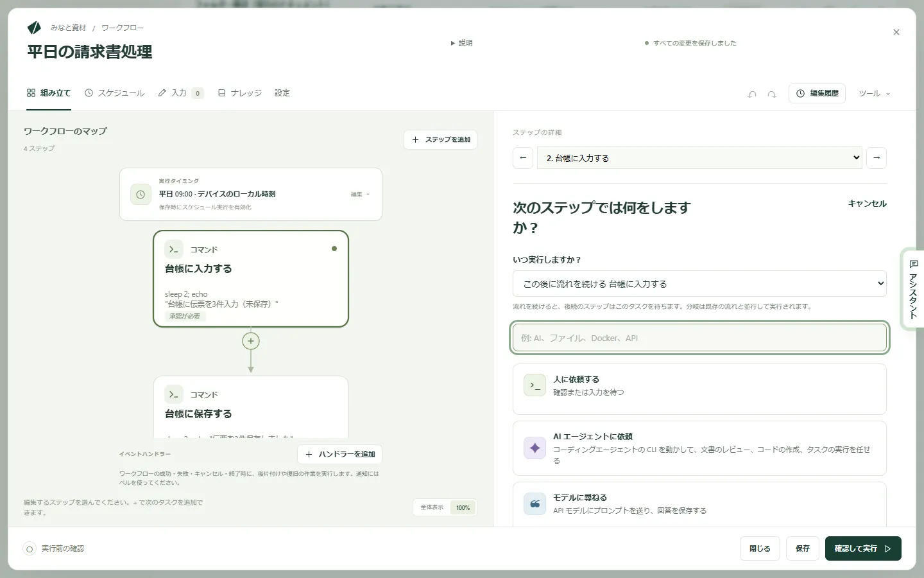Open 編集履歴 history button
Viewport: 924px width, 578px height.
tap(817, 94)
